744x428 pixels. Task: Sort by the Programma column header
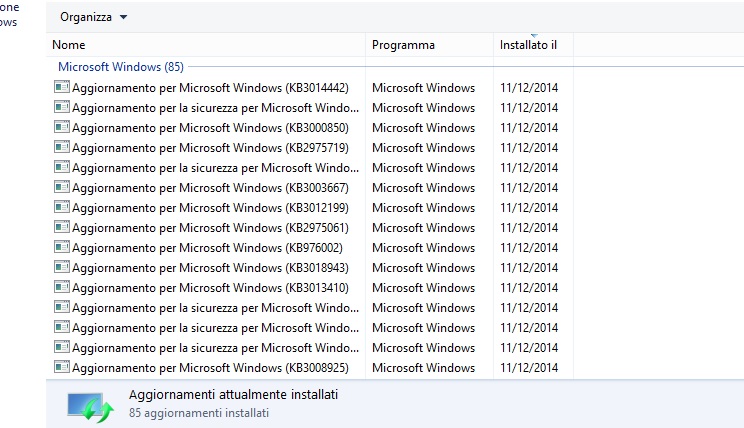[x=429, y=45]
